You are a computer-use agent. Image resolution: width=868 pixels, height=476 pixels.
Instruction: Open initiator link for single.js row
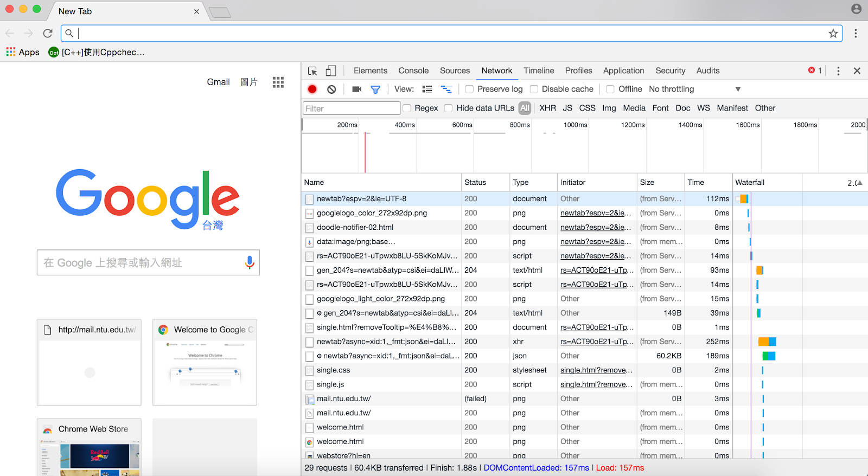click(596, 384)
